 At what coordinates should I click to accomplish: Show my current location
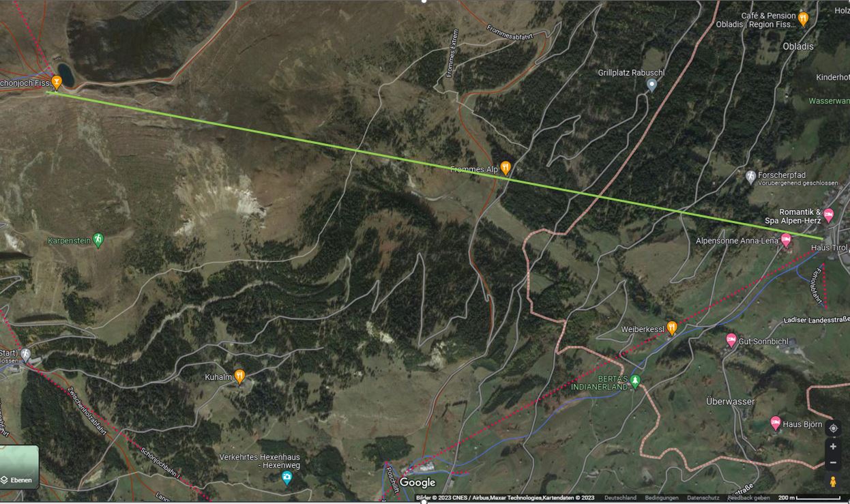pos(833,428)
